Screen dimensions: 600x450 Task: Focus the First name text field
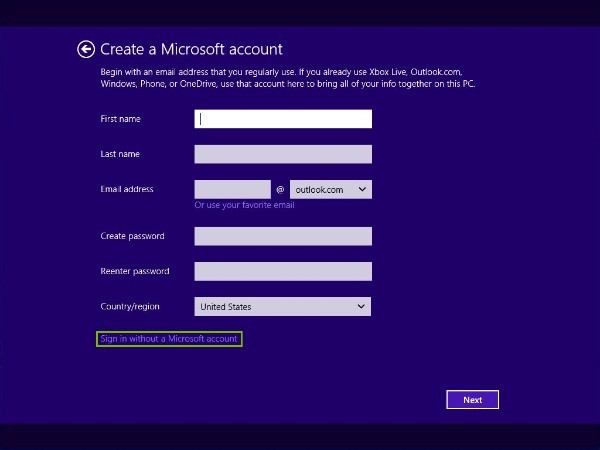(283, 119)
